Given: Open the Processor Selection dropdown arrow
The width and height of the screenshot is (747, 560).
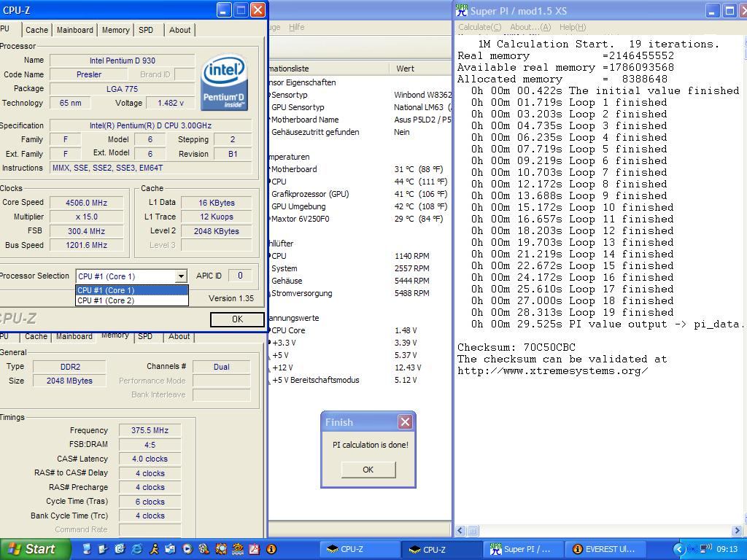Looking at the screenshot, I should pos(181,276).
